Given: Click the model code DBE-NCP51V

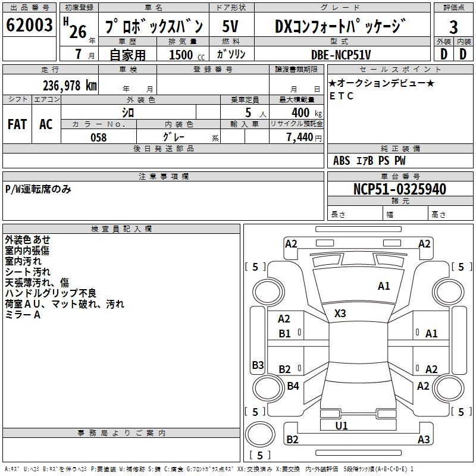Looking at the screenshot, I should point(341,55).
